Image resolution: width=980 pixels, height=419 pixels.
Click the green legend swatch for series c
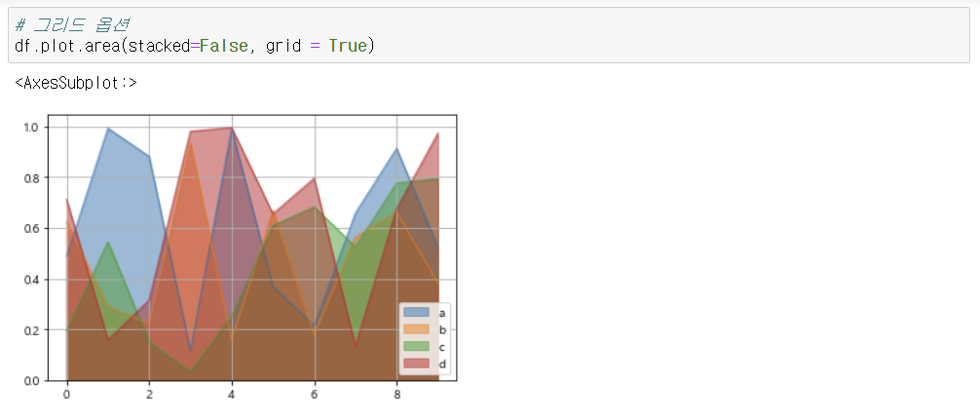pos(416,347)
